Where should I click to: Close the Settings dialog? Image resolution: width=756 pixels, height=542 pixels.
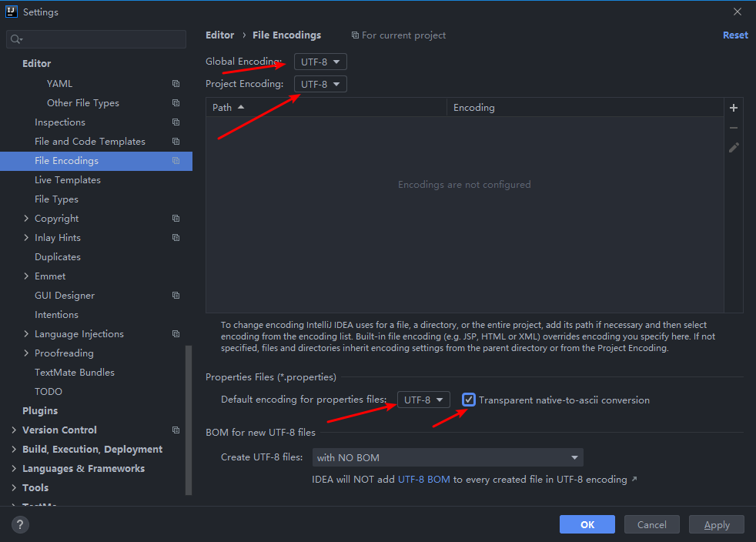pyautogui.click(x=738, y=12)
